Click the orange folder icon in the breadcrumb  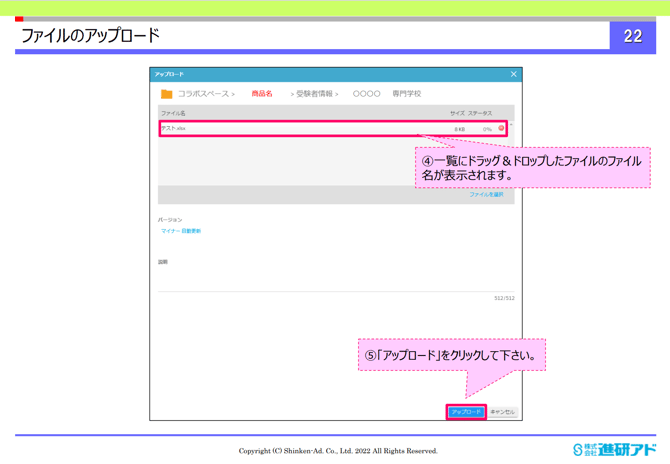click(x=166, y=94)
